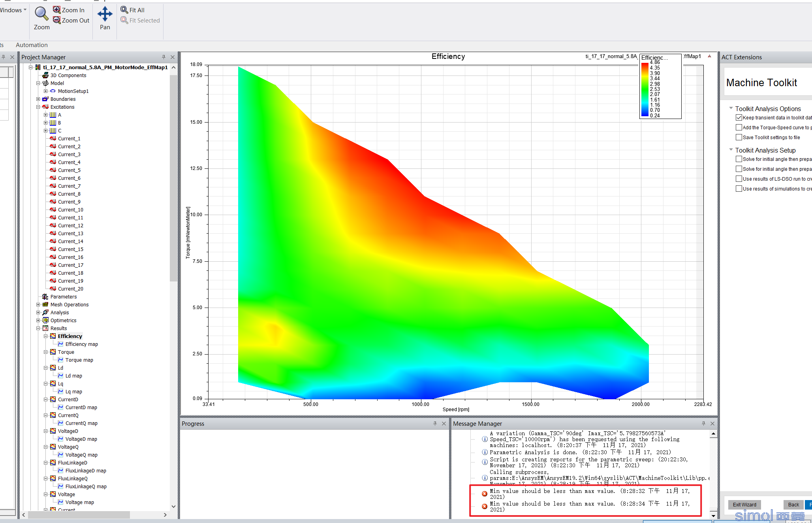Image resolution: width=812 pixels, height=523 pixels.
Task: Collapse the Results tree node
Action: (x=38, y=328)
